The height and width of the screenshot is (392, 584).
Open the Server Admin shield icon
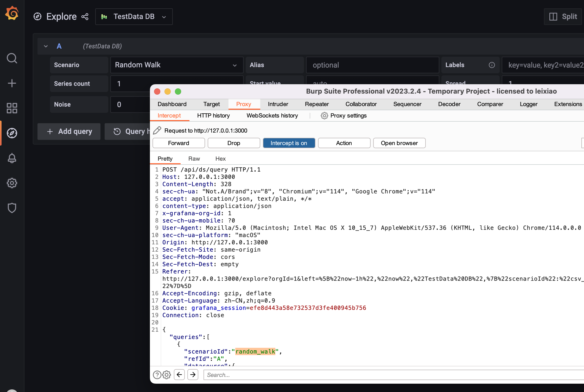(x=12, y=208)
